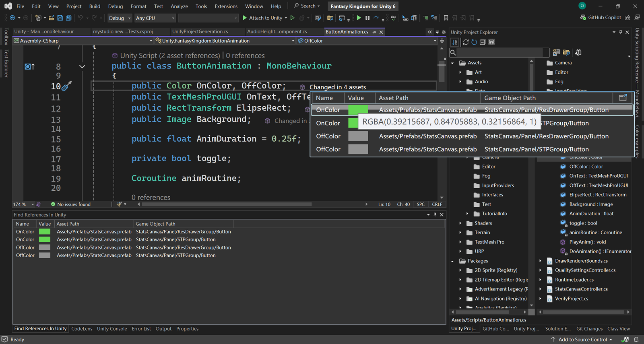644x344 pixels.
Task: Click the screwdriver quick actions icon on line 10
Action: [66, 86]
